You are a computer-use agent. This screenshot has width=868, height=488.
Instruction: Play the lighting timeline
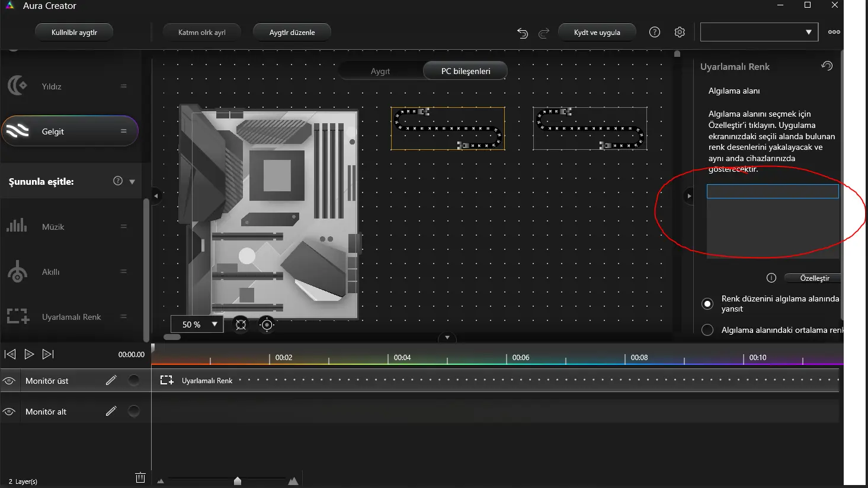[x=29, y=354]
